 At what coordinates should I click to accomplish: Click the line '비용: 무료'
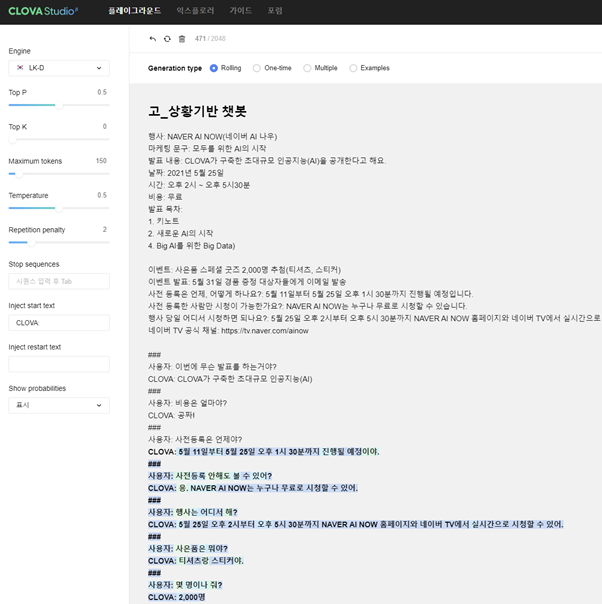pyautogui.click(x=165, y=197)
